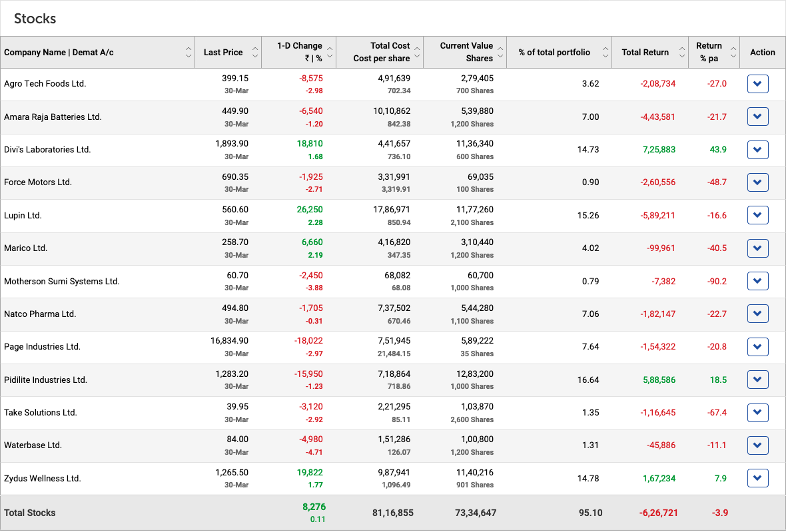786x532 pixels.
Task: Click the Company Name | Demat A/c header
Action: (59, 52)
